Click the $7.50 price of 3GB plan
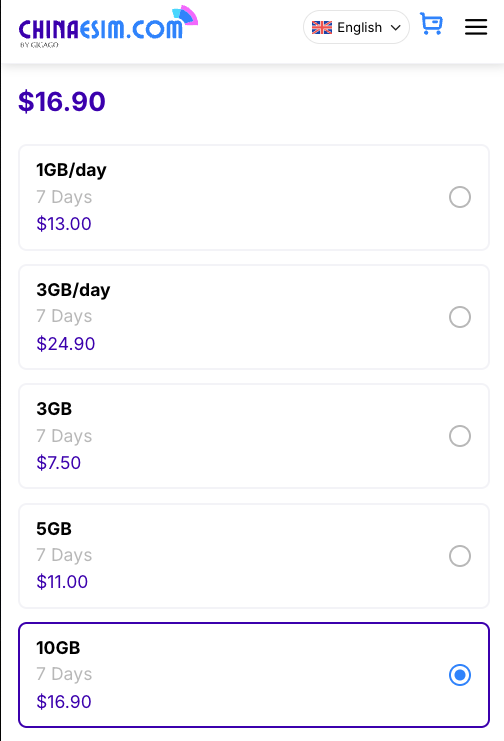 [x=59, y=463]
